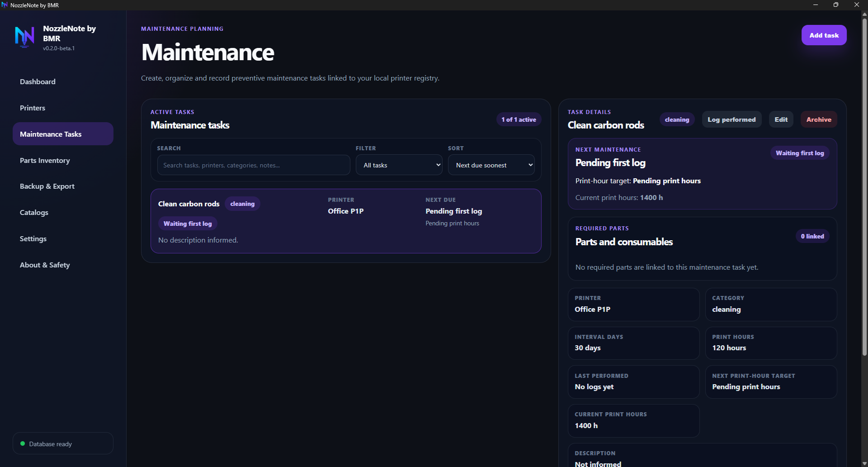Go to the Printers section
The width and height of the screenshot is (868, 467).
[x=63, y=108]
